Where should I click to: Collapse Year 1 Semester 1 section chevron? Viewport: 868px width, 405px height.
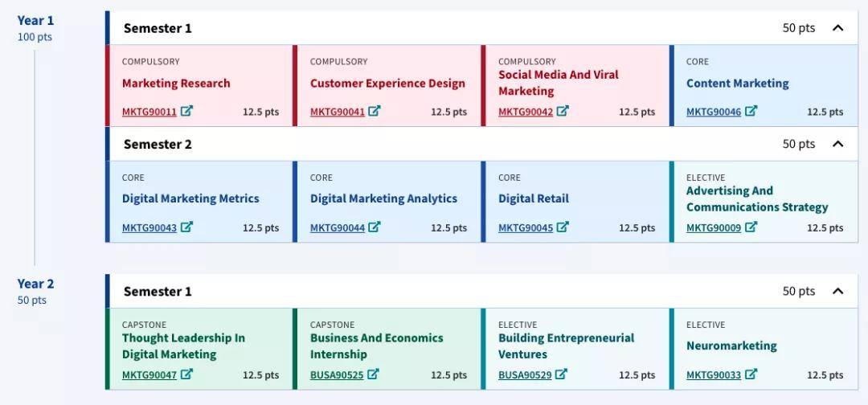click(x=838, y=28)
